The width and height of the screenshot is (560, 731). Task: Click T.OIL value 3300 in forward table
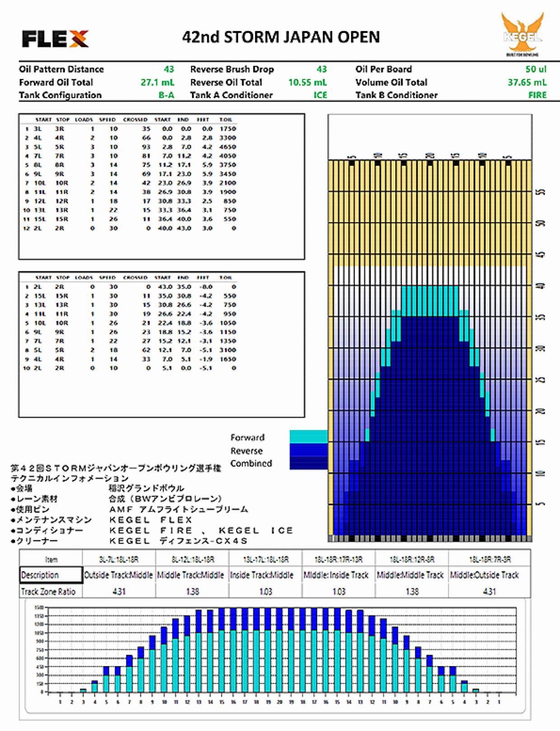pyautogui.click(x=228, y=138)
